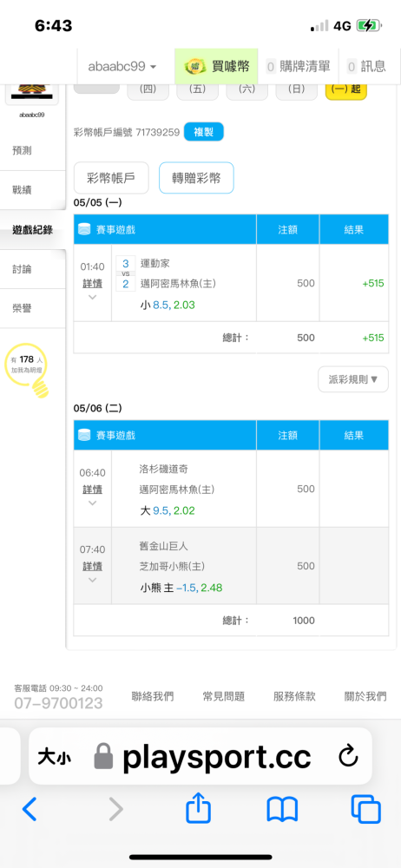Select the yellow (一)起 day button
Viewport: 401px width, 868px height.
point(346,89)
